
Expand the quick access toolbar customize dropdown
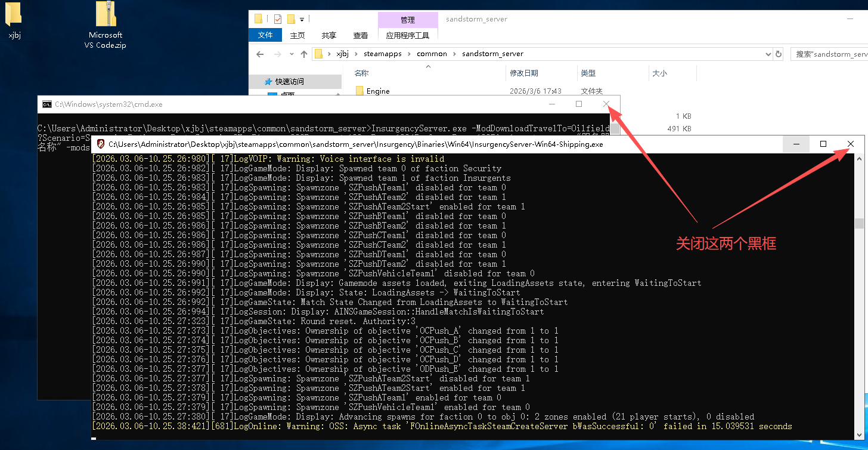[x=302, y=19]
